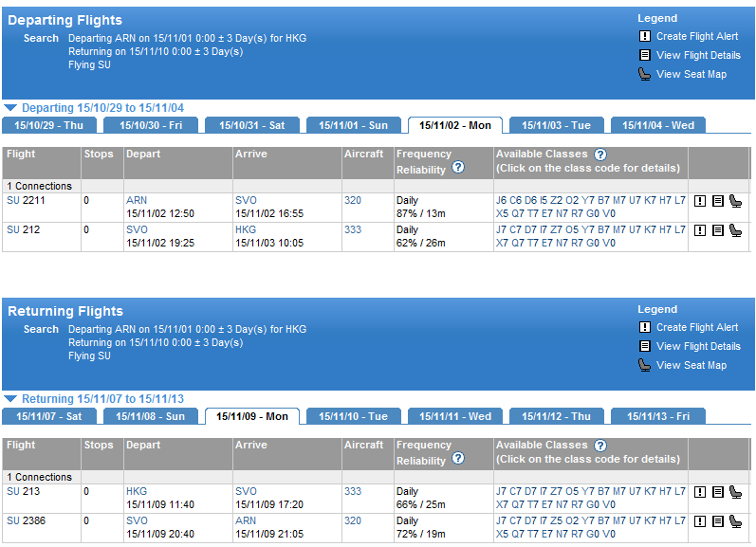The image size is (756, 547).
Task: Select class code J6 for flight SU 2211
Action: pyautogui.click(x=502, y=201)
